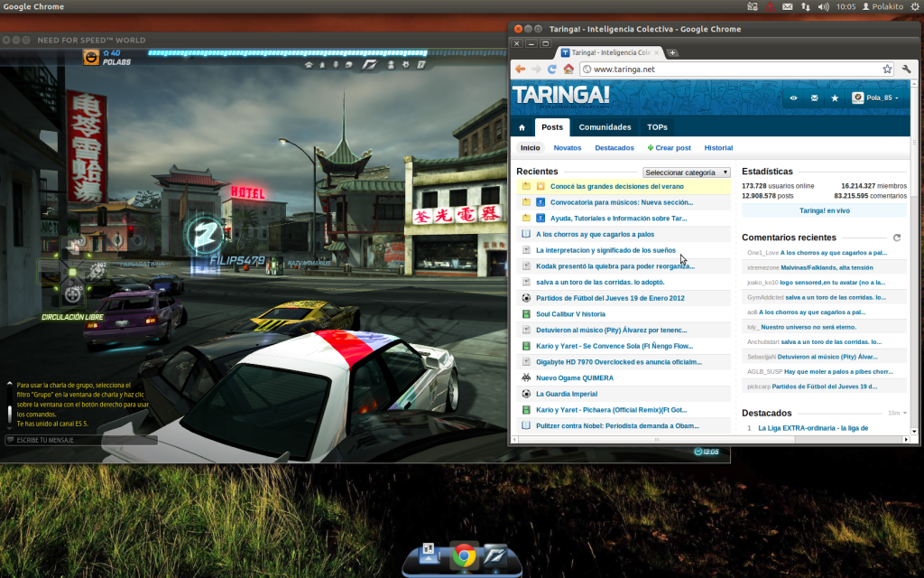Screen dimensions: 924x578
Task: Open the system power gear menu
Action: tap(915, 6)
